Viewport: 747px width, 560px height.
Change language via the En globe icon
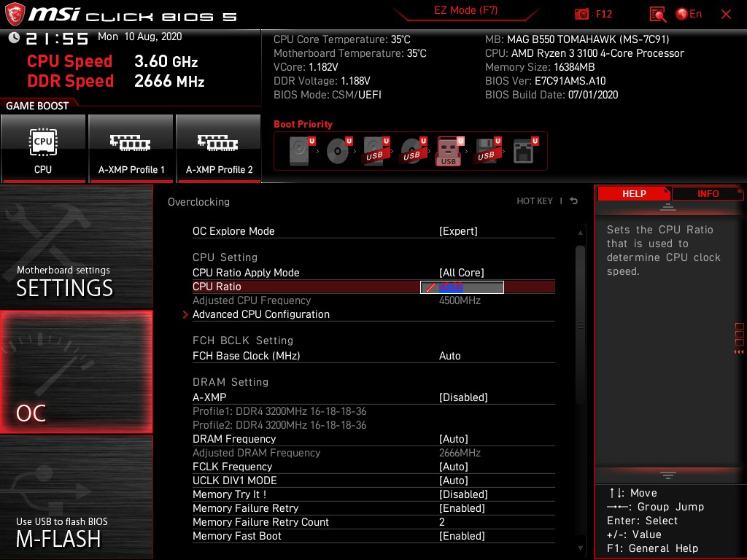pyautogui.click(x=689, y=15)
